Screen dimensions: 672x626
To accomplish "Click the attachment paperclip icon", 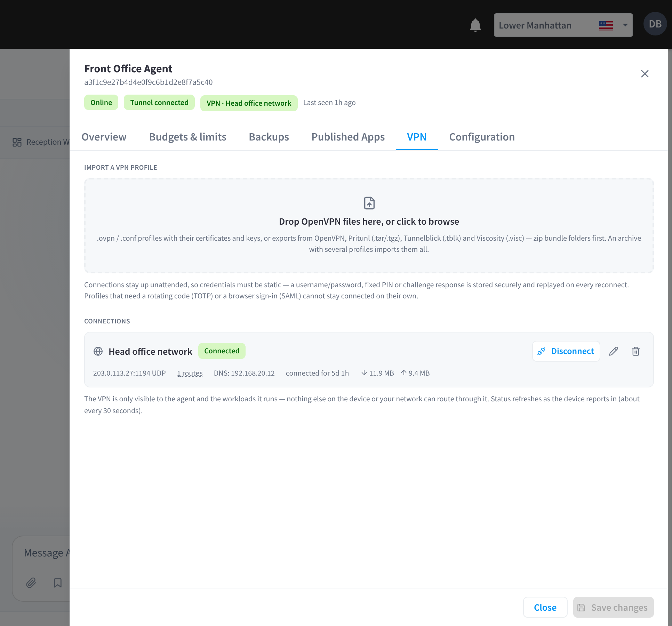I will pyautogui.click(x=31, y=583).
